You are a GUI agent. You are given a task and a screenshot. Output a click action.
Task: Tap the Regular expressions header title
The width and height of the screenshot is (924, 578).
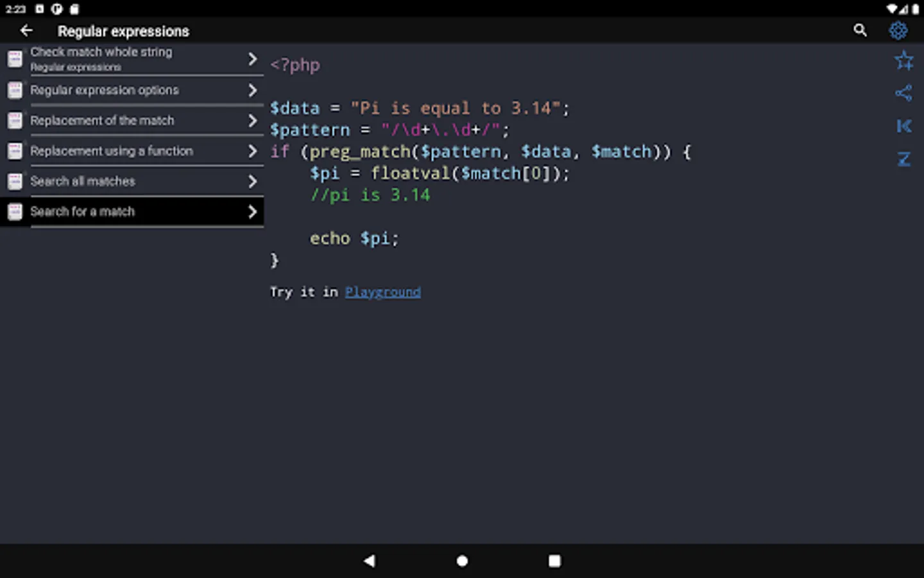coord(123,31)
